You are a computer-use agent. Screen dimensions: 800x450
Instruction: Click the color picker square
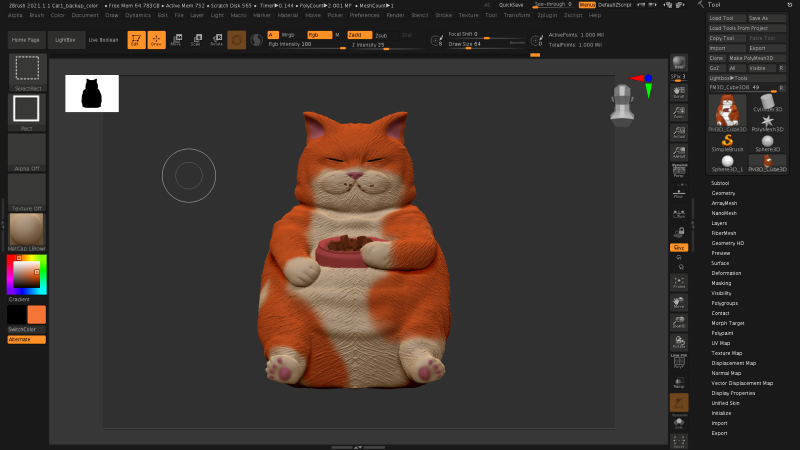tap(26, 274)
